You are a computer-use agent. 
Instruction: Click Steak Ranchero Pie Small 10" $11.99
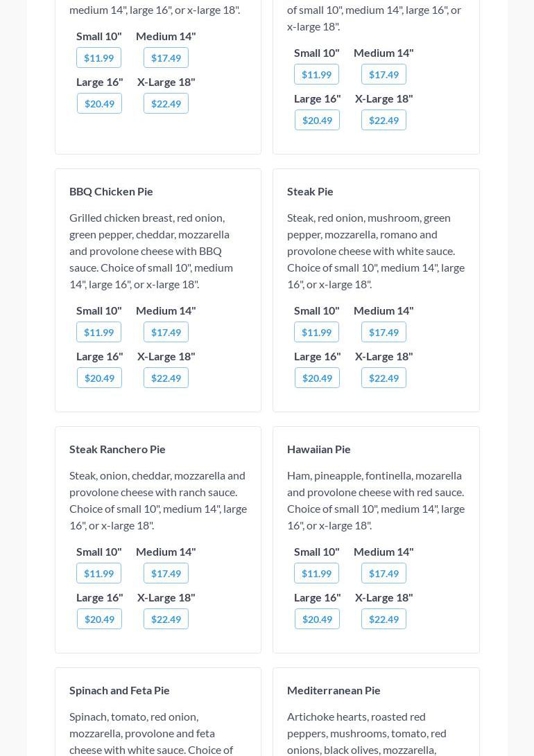coord(98,573)
